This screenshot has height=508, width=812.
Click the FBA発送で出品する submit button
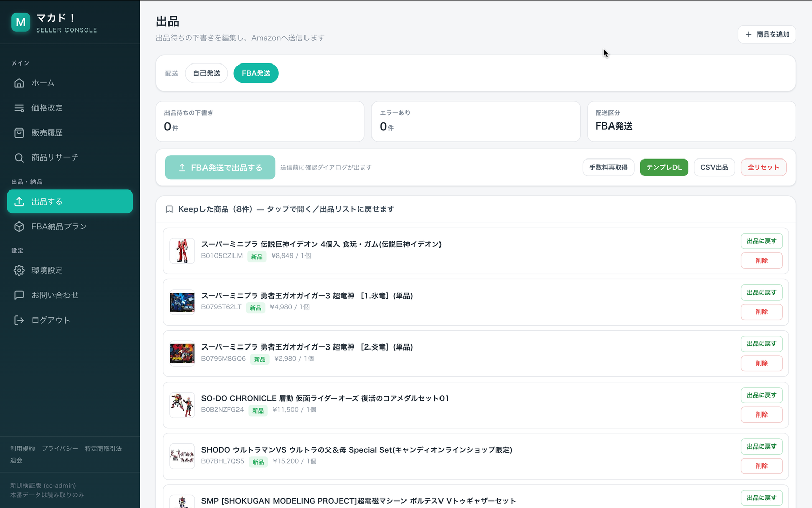pos(220,168)
